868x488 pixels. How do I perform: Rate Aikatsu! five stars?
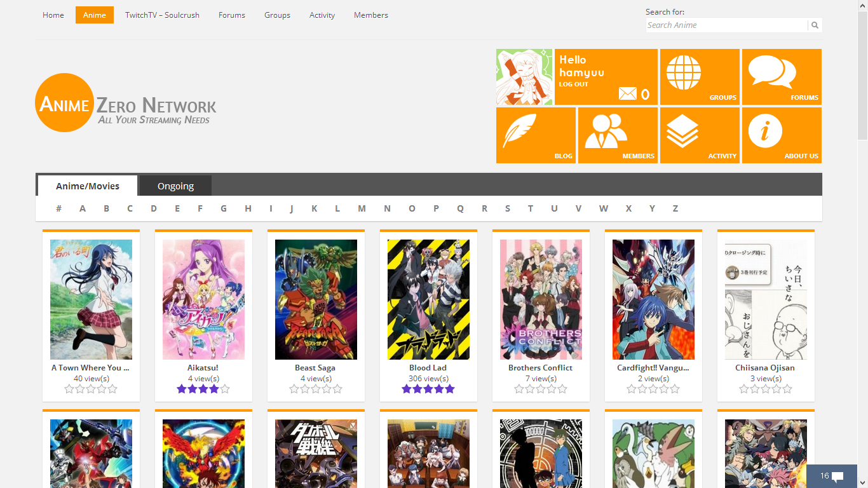coord(225,389)
